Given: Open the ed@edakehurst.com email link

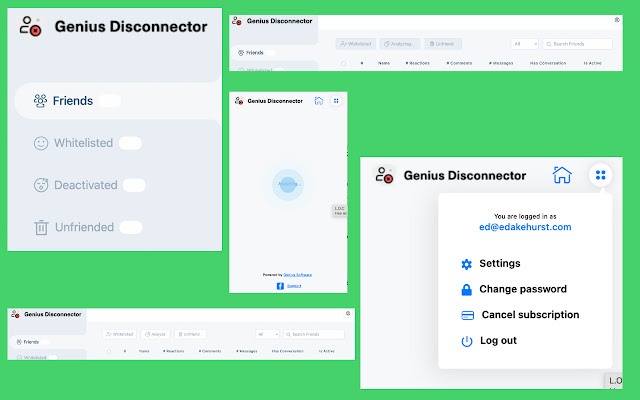Looking at the screenshot, I should pos(525,227).
